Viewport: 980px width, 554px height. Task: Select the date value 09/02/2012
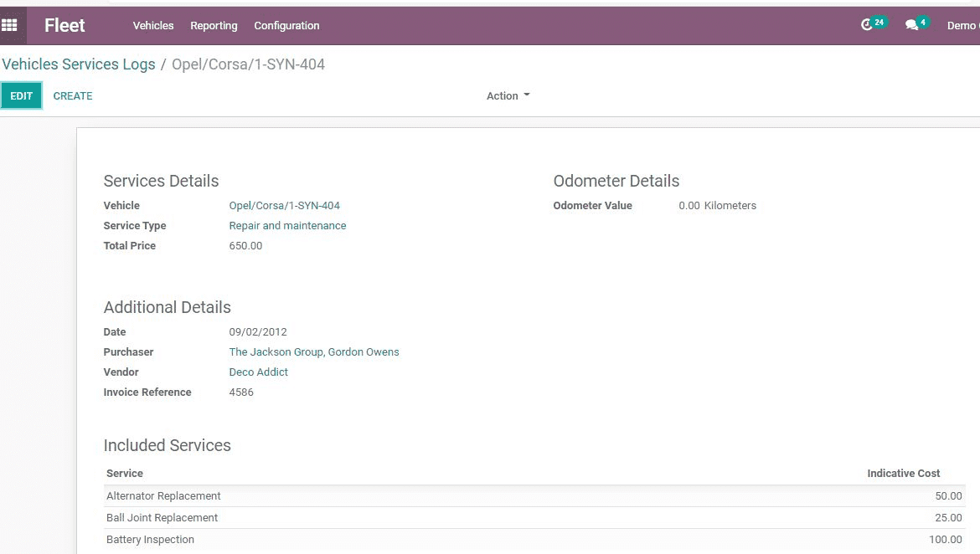click(x=258, y=331)
